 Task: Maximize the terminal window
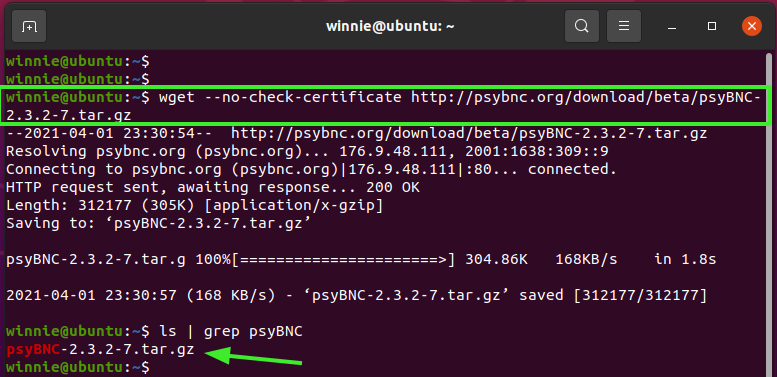point(712,26)
